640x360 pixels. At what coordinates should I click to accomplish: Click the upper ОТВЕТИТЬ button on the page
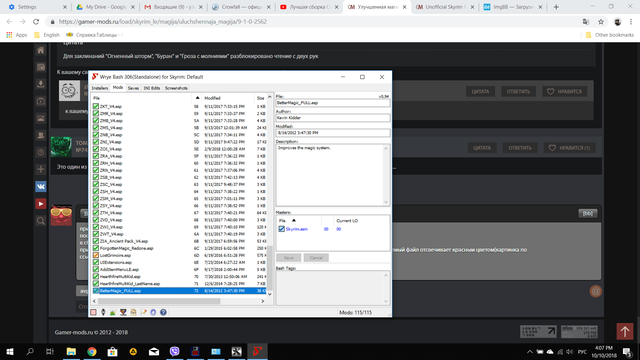(x=518, y=91)
